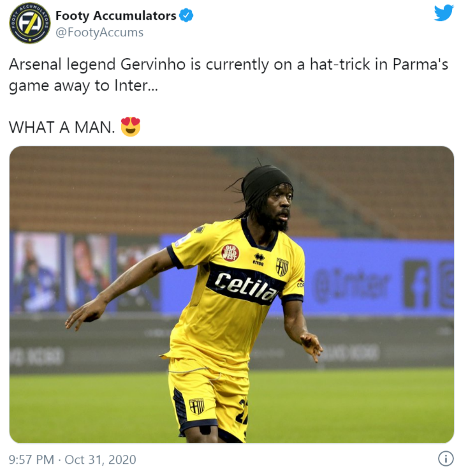Click the Twitter bird logo

point(443,13)
